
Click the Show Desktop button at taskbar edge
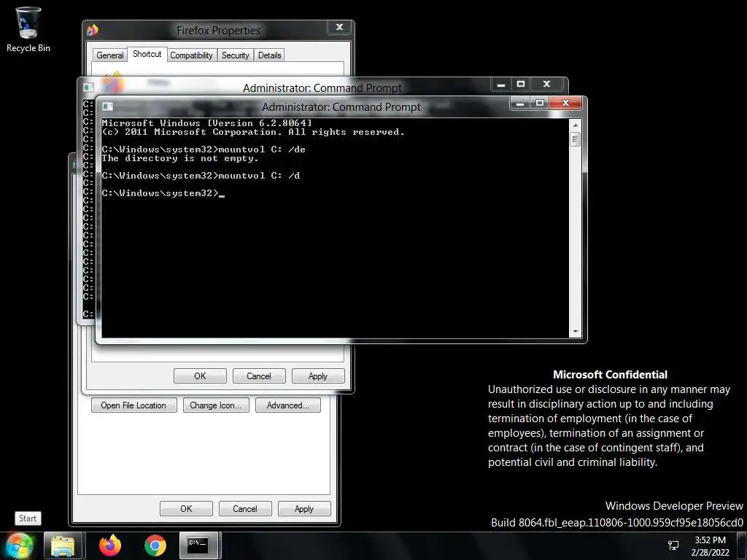pyautogui.click(x=742, y=545)
